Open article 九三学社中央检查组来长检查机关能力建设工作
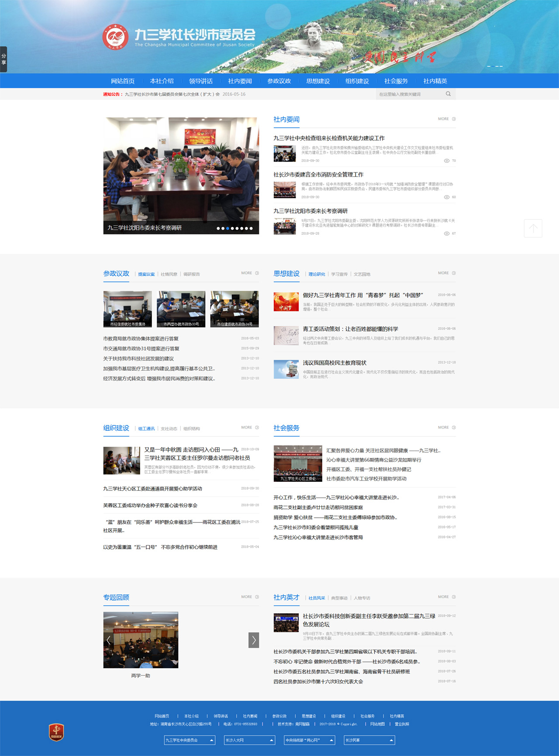This screenshot has height=756, width=559. click(x=329, y=138)
